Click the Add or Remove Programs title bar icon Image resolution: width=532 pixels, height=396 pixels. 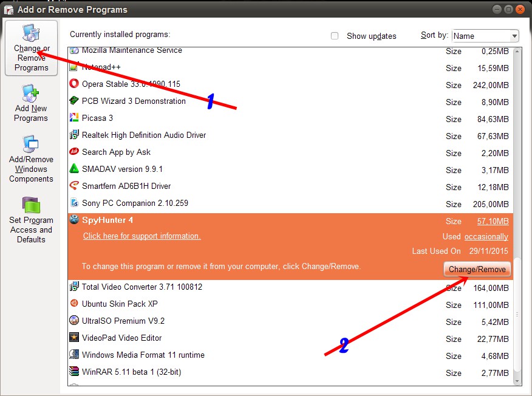(x=9, y=10)
